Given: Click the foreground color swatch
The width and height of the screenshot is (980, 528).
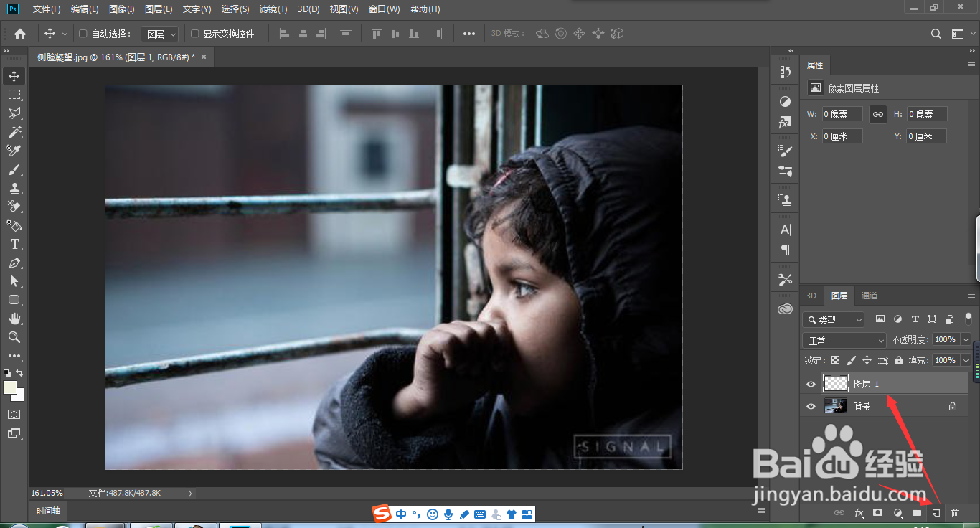Looking at the screenshot, I should [9, 387].
